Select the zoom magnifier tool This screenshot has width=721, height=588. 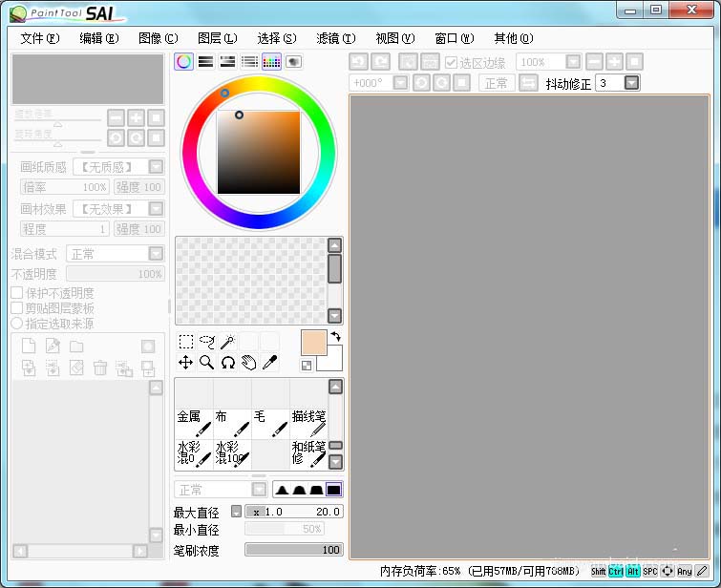[x=206, y=363]
